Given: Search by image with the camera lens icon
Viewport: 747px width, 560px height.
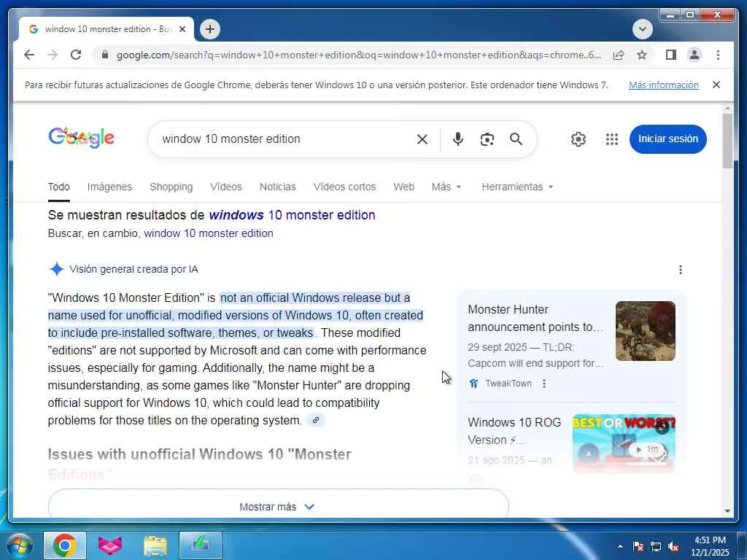Looking at the screenshot, I should 487,139.
